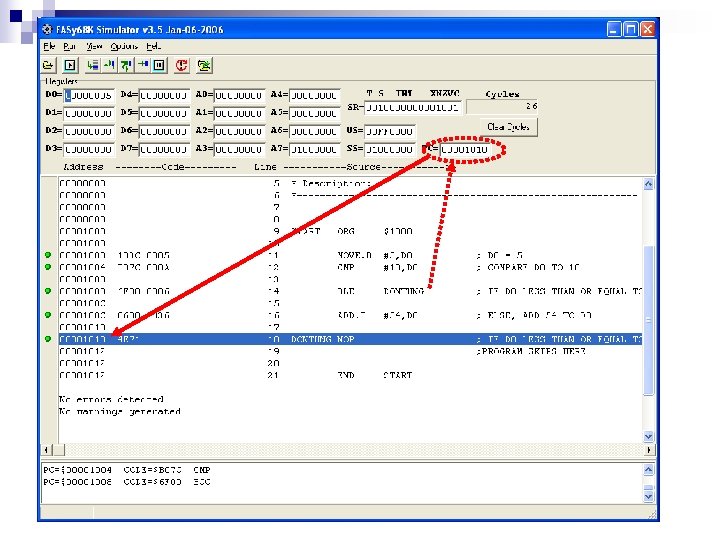Click the D2 register field
This screenshot has height=540, width=720.
click(88, 131)
